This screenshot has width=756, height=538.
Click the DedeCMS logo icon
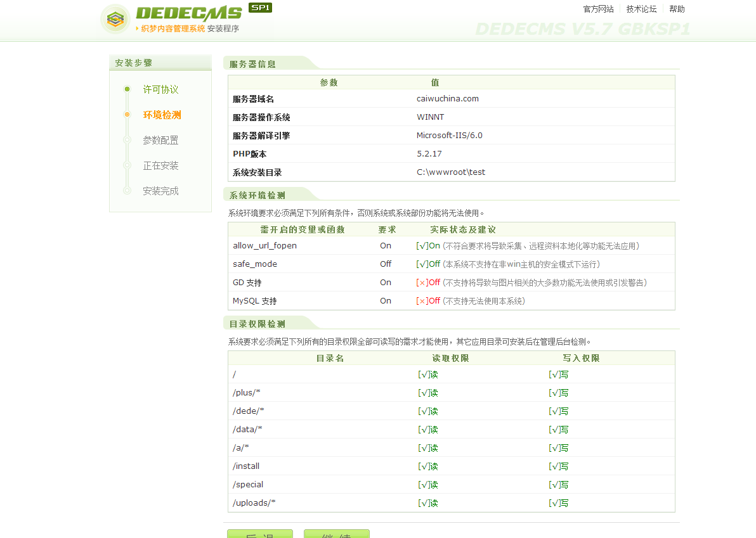(115, 19)
